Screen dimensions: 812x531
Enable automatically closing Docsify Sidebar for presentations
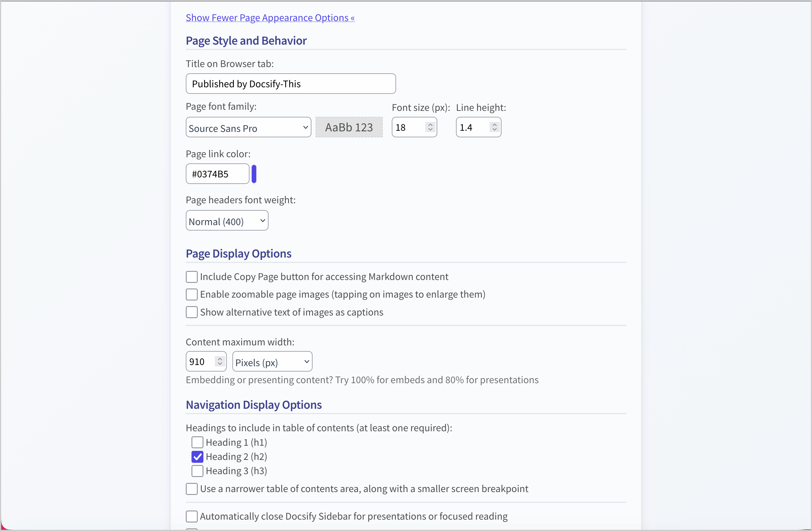tap(192, 516)
